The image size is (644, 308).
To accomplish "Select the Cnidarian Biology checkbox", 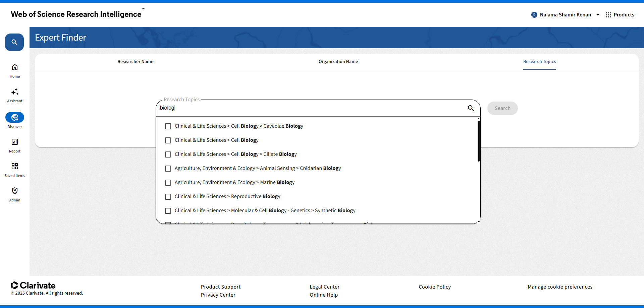I will (168, 169).
